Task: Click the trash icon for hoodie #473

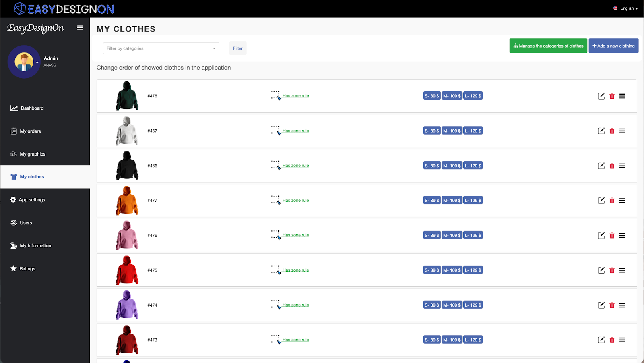Action: [x=612, y=340]
